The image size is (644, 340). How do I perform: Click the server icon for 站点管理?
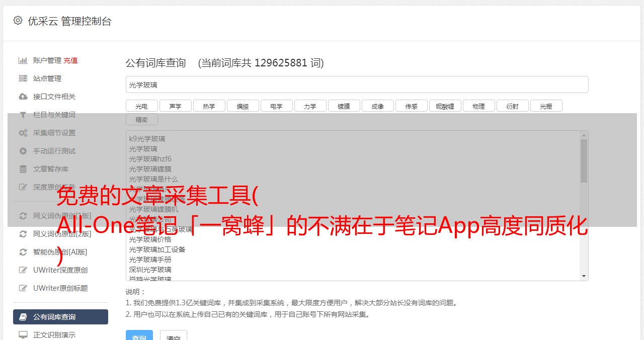click(23, 78)
